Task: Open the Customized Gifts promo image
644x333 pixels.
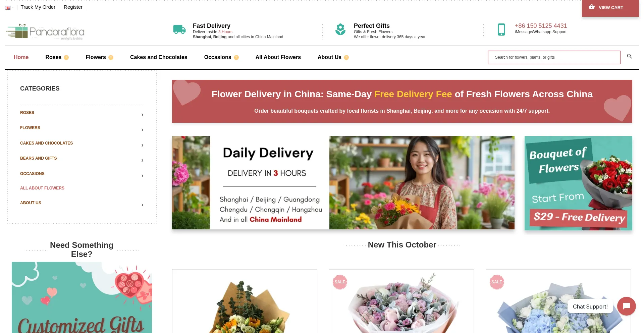Action: (82, 297)
